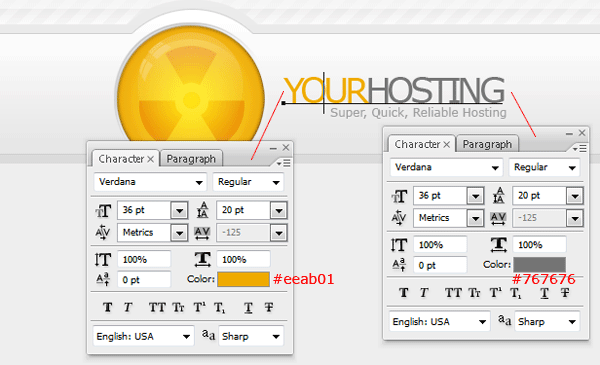The width and height of the screenshot is (600, 365).
Task: Enable Underline in right Character panel
Action: coord(544,293)
